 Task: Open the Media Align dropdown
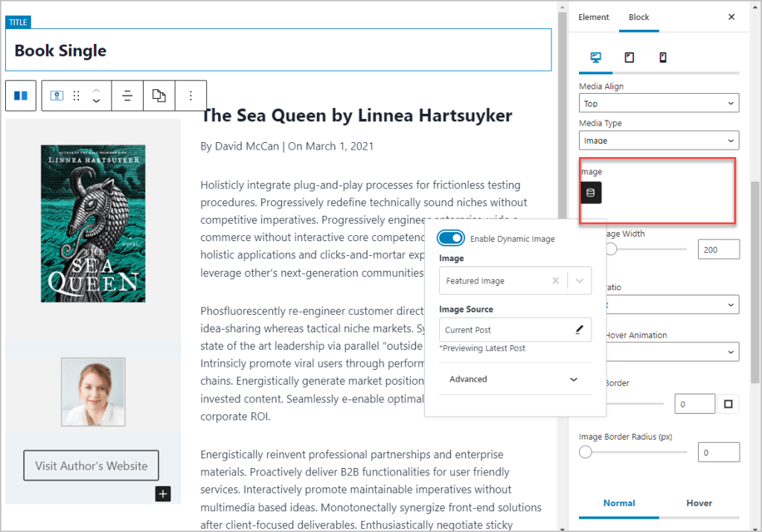[x=659, y=103]
